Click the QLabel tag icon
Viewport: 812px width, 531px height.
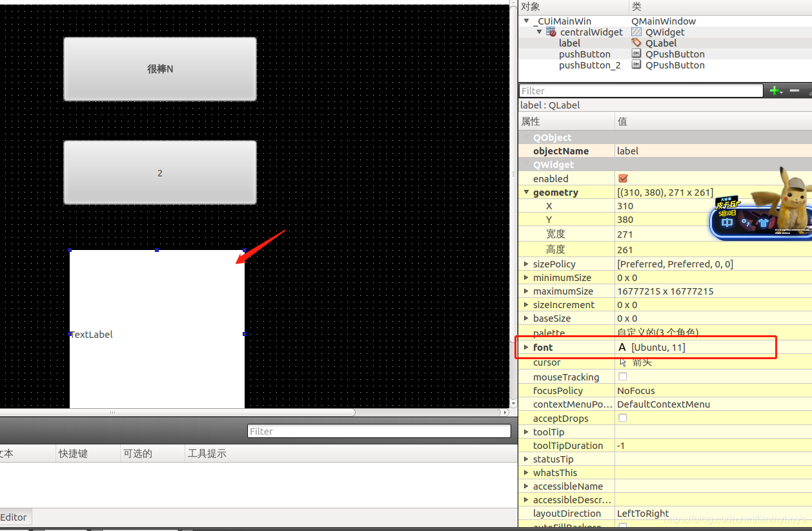coord(636,43)
